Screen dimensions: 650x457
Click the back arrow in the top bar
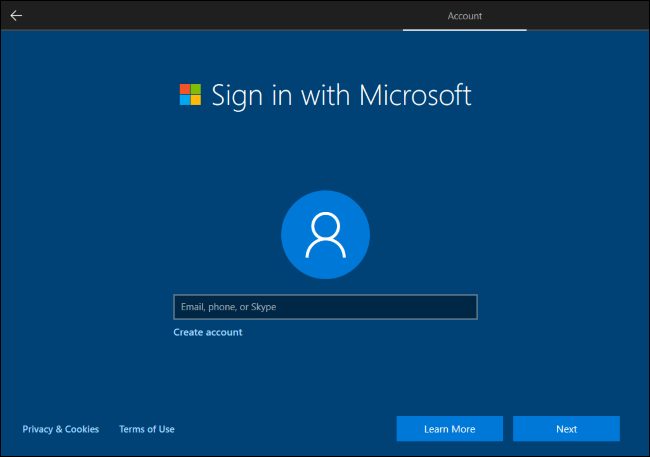(16, 15)
